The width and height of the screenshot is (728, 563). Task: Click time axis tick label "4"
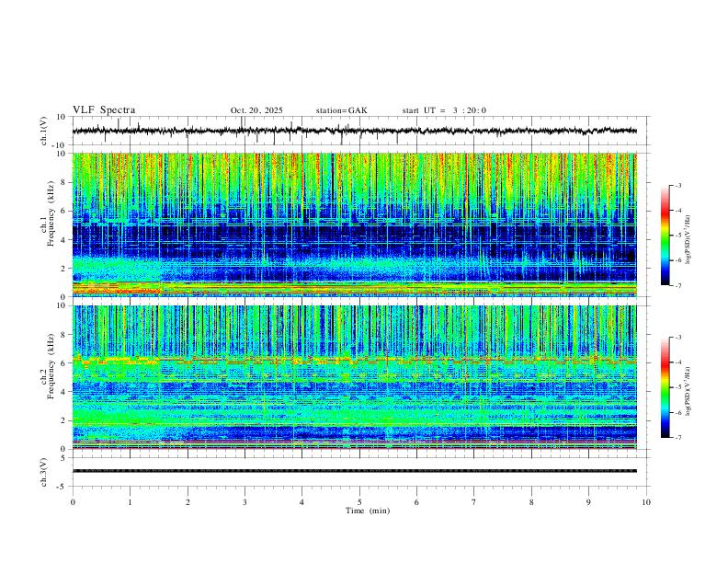click(302, 502)
